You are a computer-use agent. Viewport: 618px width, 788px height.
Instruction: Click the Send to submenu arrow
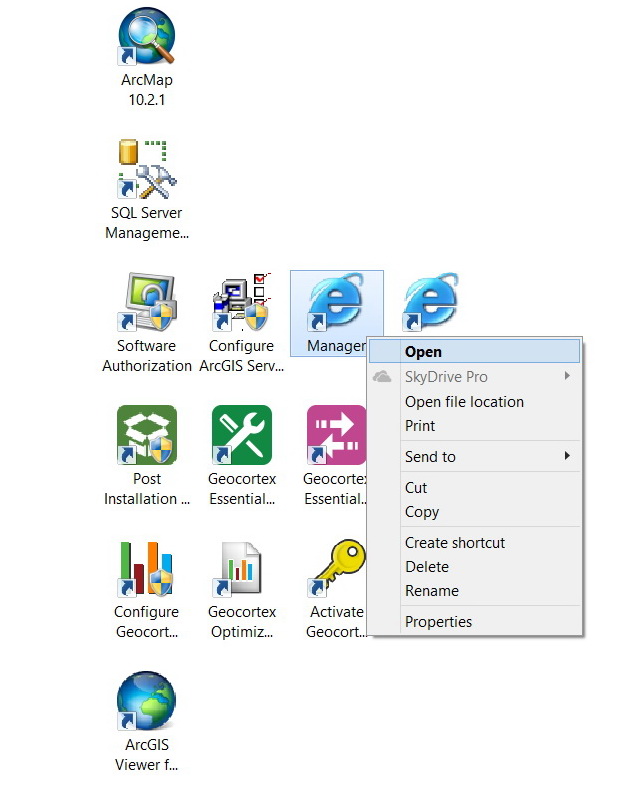567,456
